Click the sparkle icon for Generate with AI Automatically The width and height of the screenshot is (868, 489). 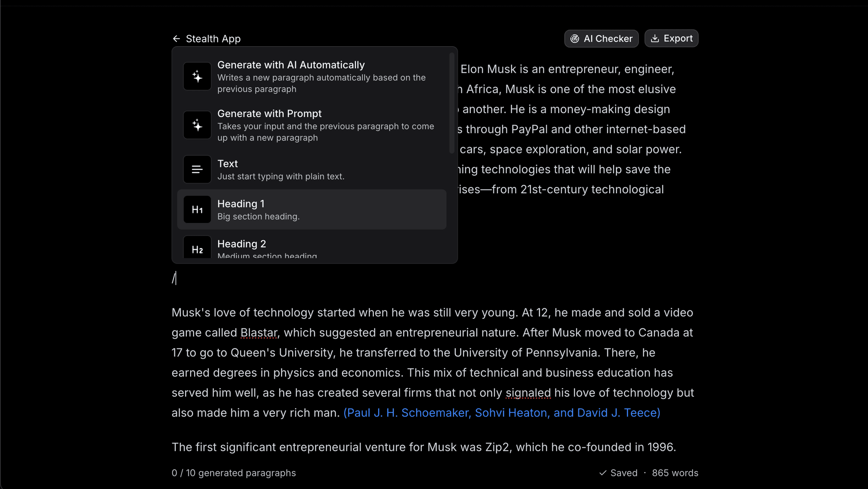[197, 76]
